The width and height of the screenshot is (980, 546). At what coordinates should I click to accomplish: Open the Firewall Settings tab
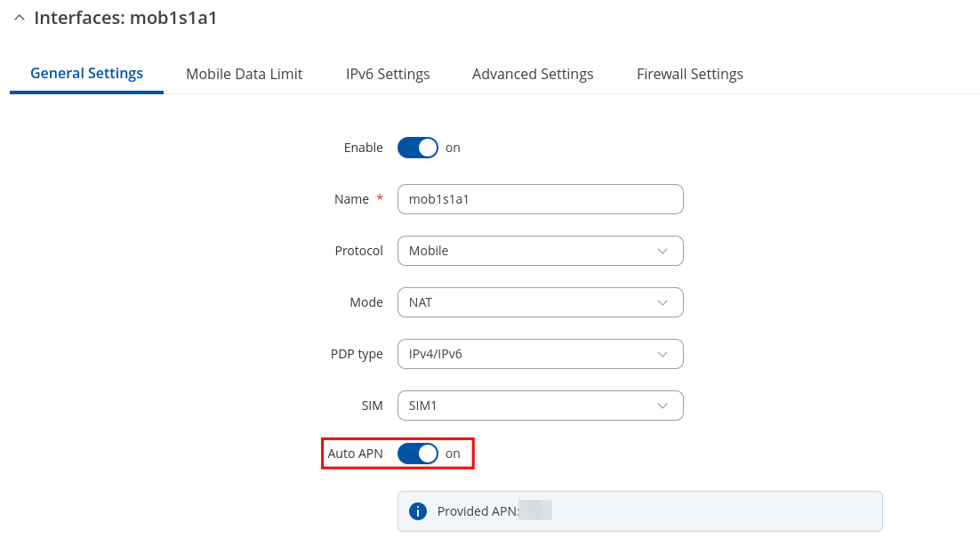coord(689,75)
